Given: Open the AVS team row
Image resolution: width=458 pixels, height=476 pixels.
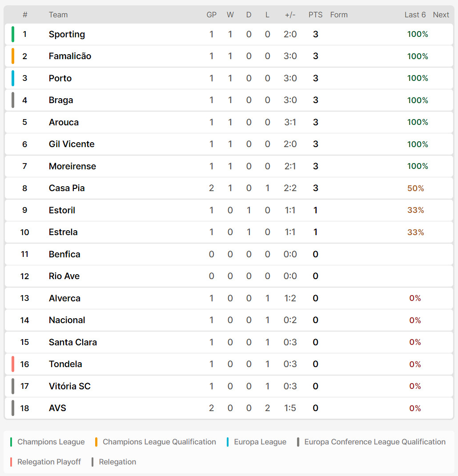Looking at the screenshot, I should click(x=229, y=408).
